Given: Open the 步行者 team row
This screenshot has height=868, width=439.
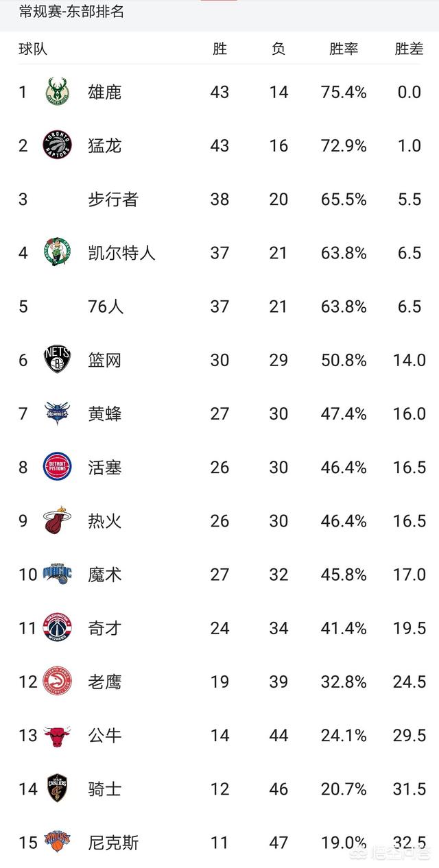Looking at the screenshot, I should (113, 200).
